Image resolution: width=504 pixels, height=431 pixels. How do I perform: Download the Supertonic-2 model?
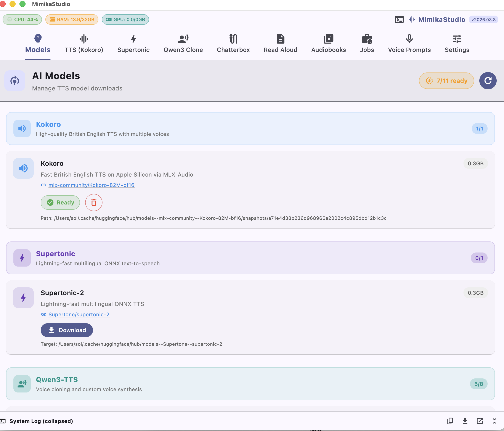(x=67, y=330)
